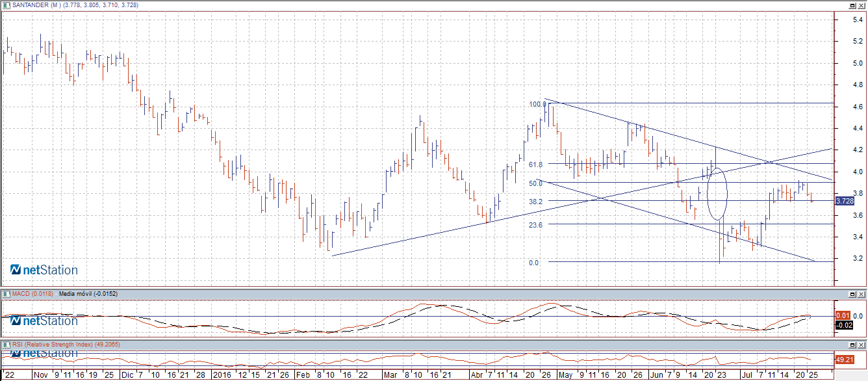Select the 38.2 Fibonacci level label

535,202
